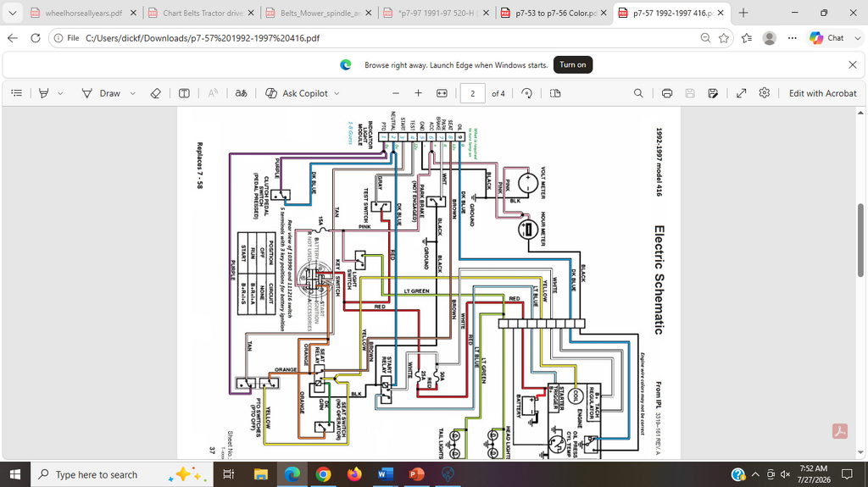Expand highlight color options arrow
The height and width of the screenshot is (487, 868).
(x=60, y=93)
